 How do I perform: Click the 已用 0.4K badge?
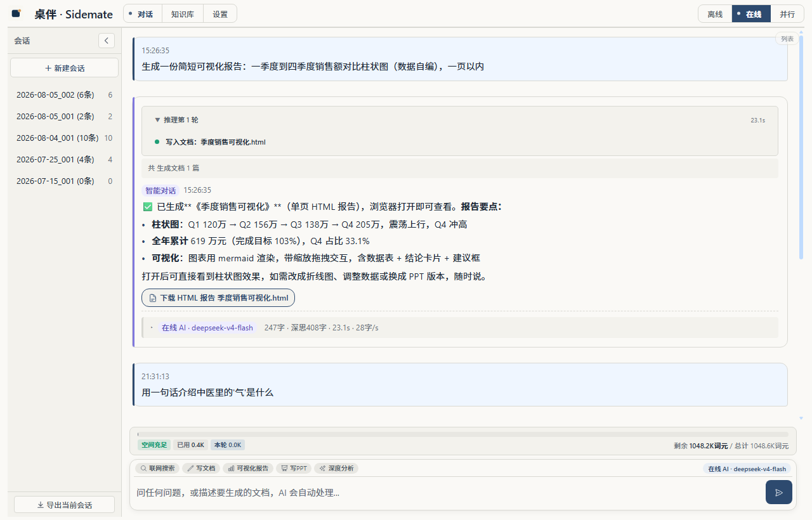190,445
